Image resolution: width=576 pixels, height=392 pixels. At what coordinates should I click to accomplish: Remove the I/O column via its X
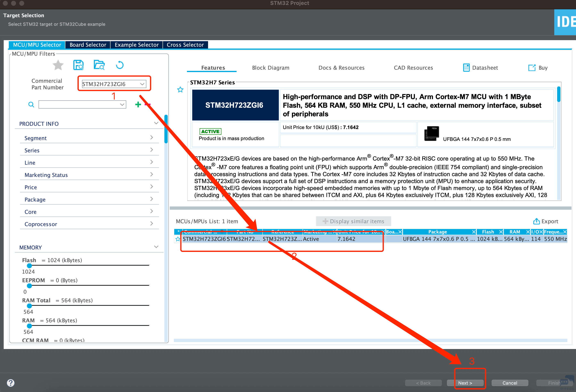pos(541,232)
